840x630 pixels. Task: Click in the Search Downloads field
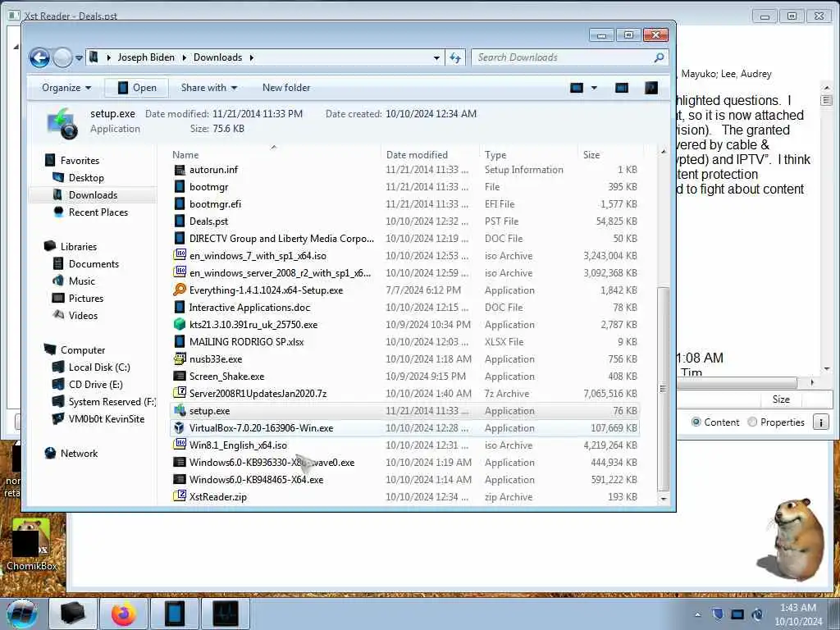point(563,57)
